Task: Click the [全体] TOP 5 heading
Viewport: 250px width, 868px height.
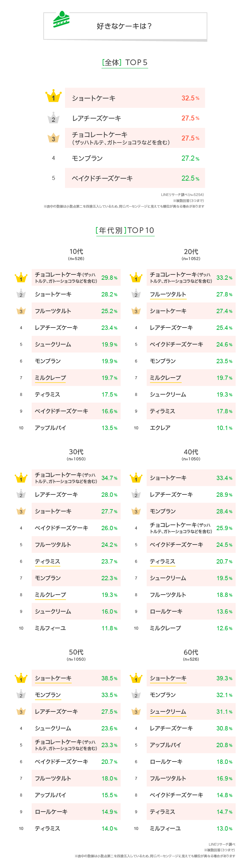Action: click(125, 63)
